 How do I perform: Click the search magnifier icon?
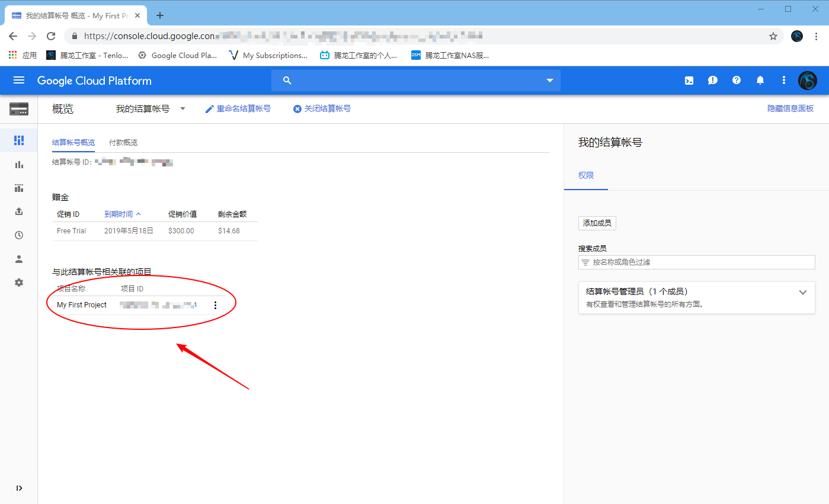pos(287,81)
